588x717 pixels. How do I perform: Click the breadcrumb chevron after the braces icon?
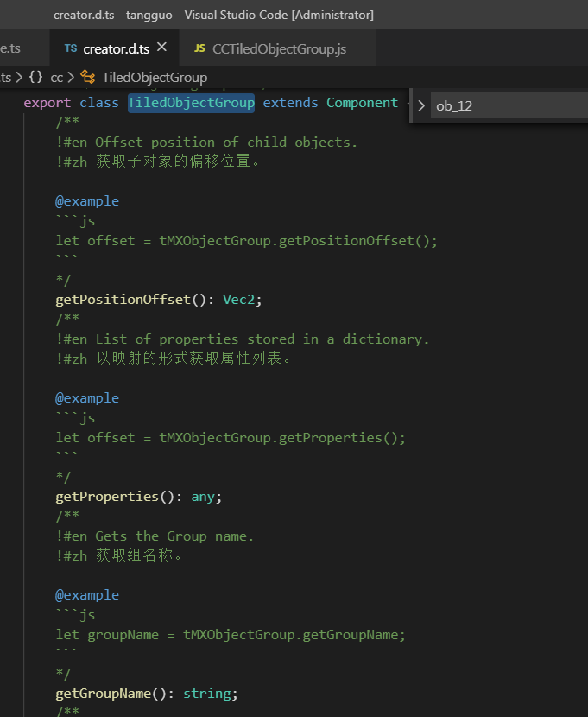[71, 77]
